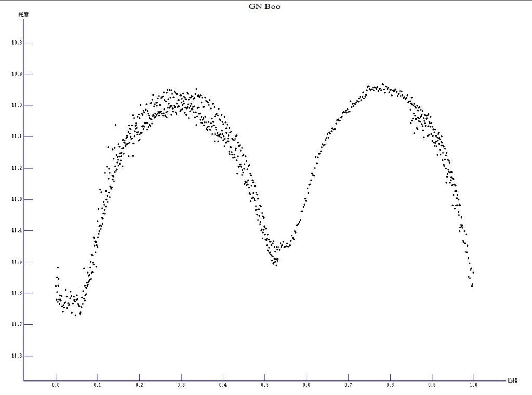
Task: Click the 0.4 phase tick label
Action: pos(223,385)
